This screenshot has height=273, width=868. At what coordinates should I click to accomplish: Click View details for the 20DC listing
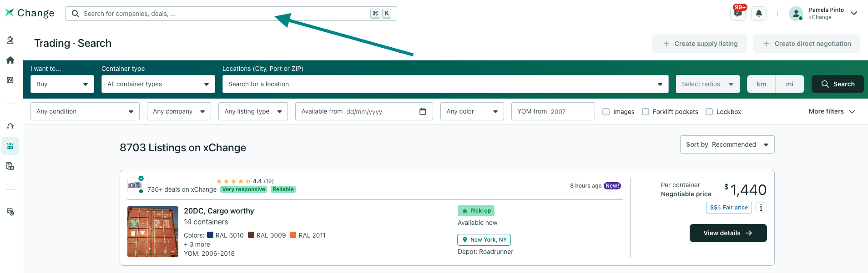click(728, 233)
